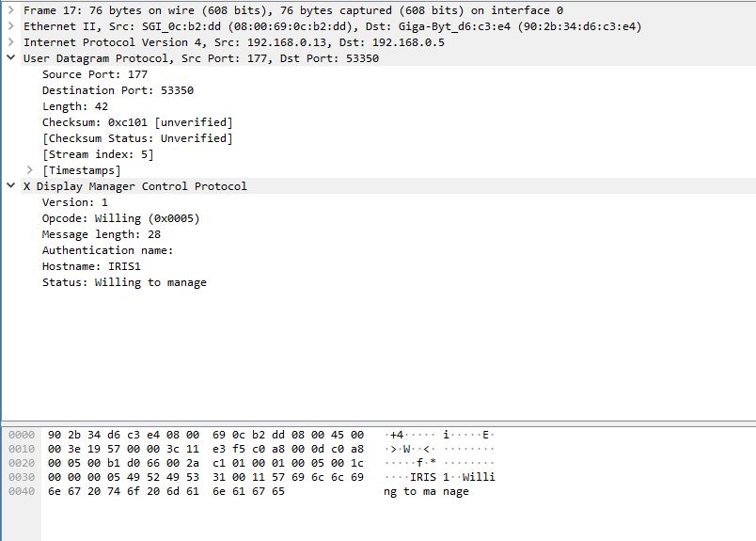Select the Opcode: Willing field

tap(120, 218)
